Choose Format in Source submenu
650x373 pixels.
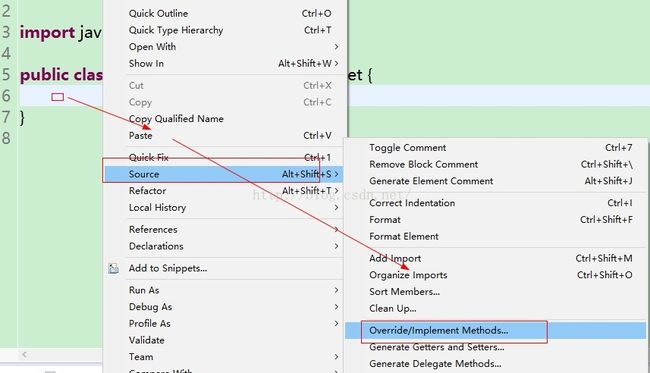pos(495,220)
